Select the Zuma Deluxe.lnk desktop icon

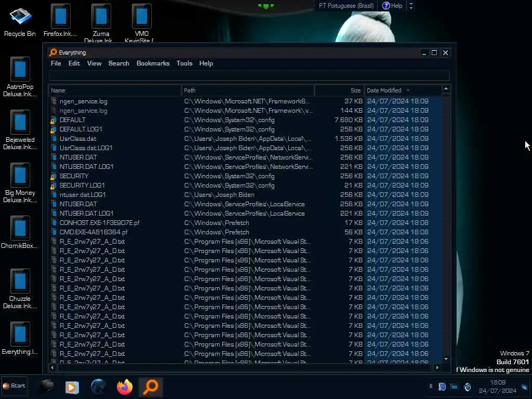[101, 22]
